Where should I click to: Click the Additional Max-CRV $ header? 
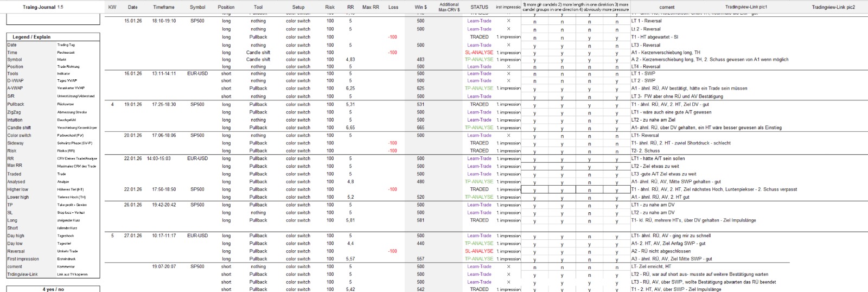(449, 7)
